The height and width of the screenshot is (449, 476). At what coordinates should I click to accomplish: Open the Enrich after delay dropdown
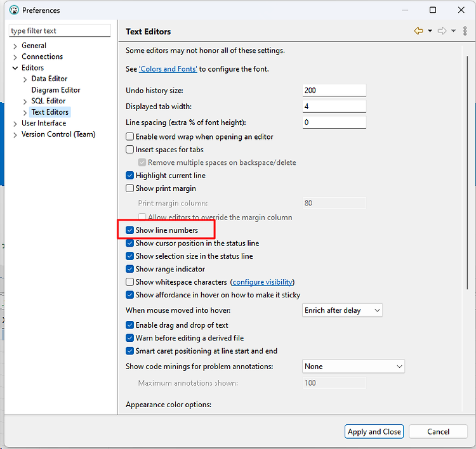pyautogui.click(x=342, y=310)
